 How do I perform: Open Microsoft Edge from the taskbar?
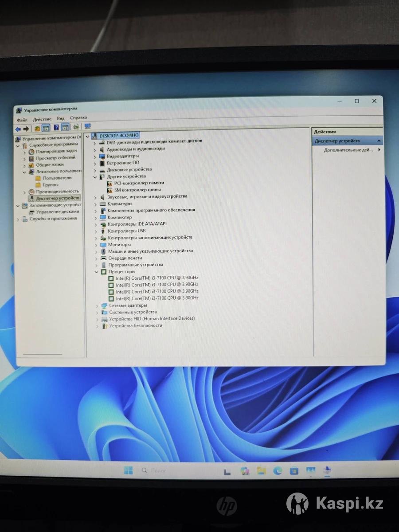[x=278, y=471]
